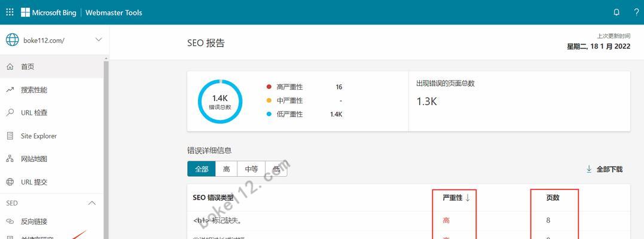Sort by the 严重性 column arrow
This screenshot has width=644, height=239.
[468, 198]
